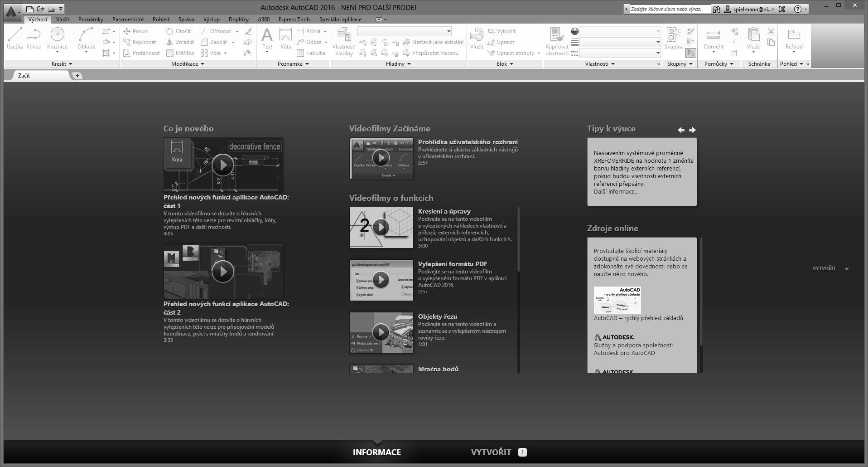Click the Protáhnout stretch tool
The image size is (868, 467).
coord(141,53)
